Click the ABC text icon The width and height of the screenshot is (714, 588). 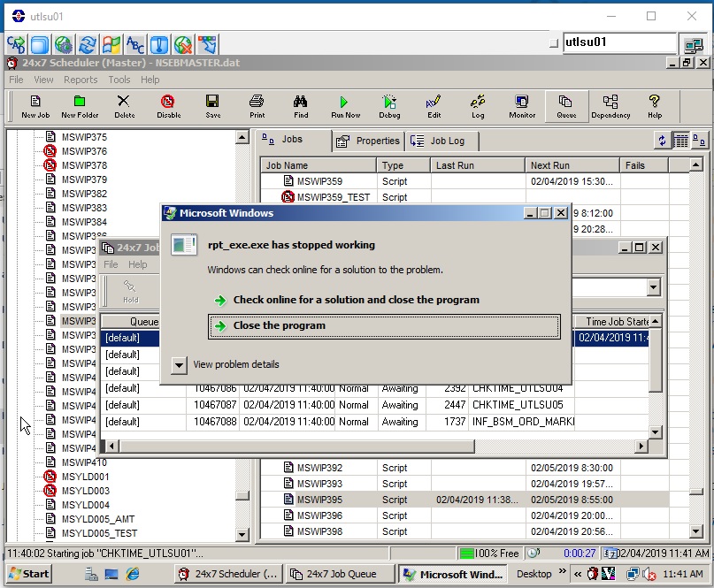[x=135, y=44]
